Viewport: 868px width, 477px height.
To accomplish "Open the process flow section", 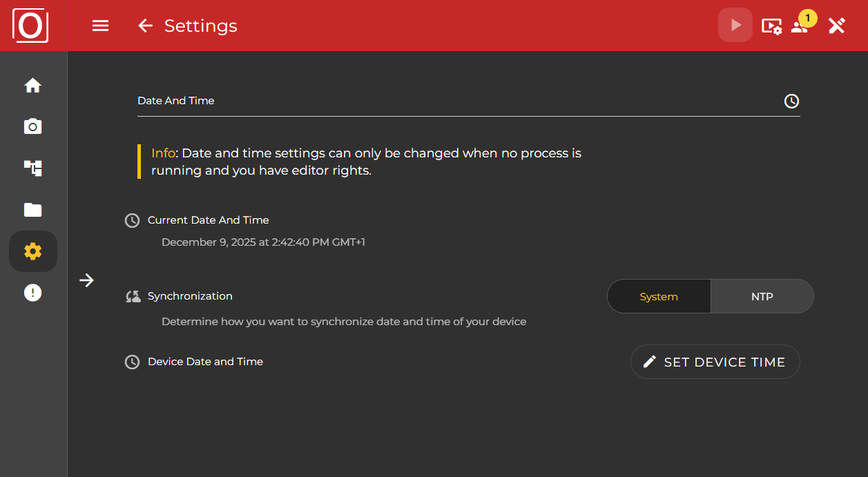I will 32,168.
